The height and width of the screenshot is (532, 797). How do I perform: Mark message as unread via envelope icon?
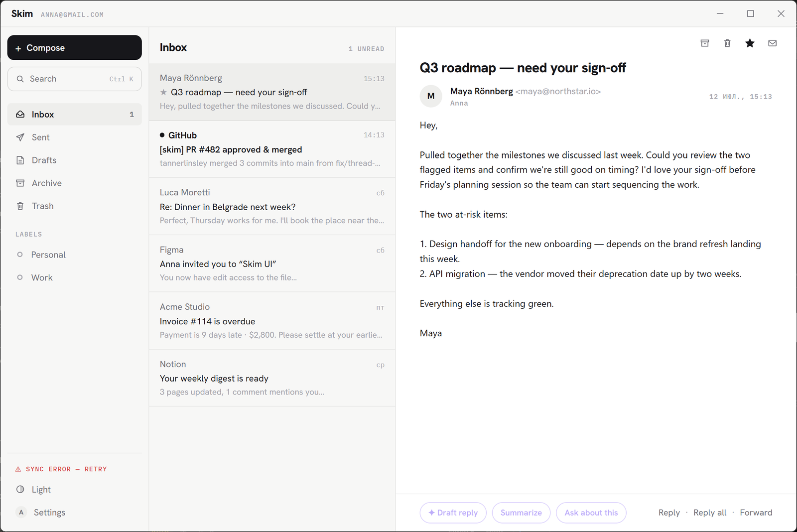click(773, 43)
